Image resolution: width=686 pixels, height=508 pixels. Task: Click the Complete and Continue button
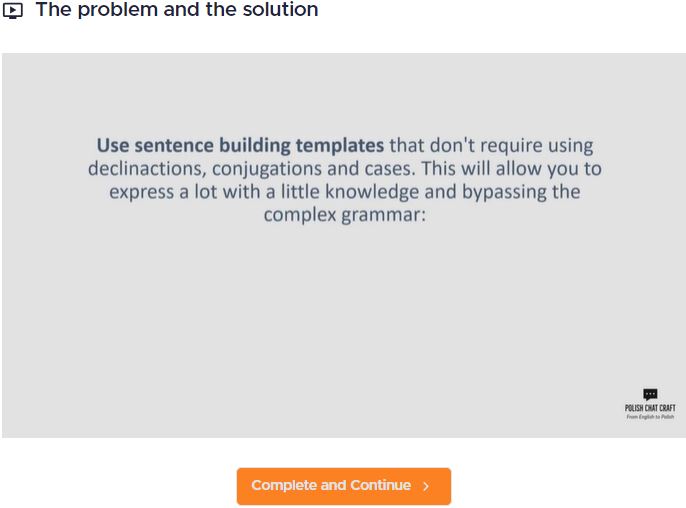coord(344,486)
